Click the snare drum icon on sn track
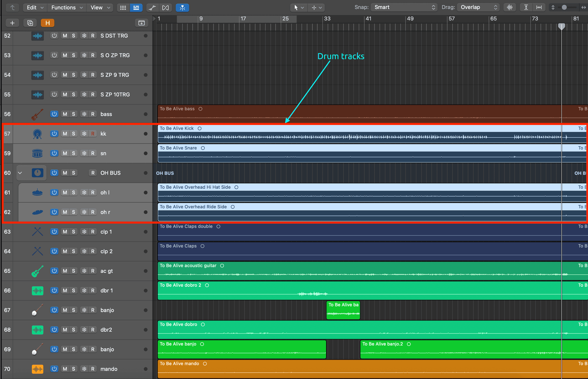Image resolution: width=588 pixels, height=379 pixels. (x=37, y=153)
